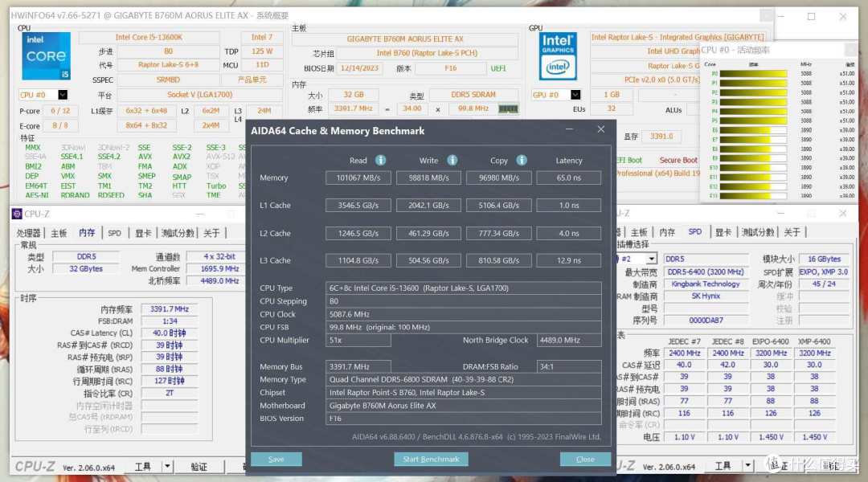This screenshot has height=482, width=868.
Task: Click the L2 Cache Write value 461.29 GB/s
Action: 428,234
